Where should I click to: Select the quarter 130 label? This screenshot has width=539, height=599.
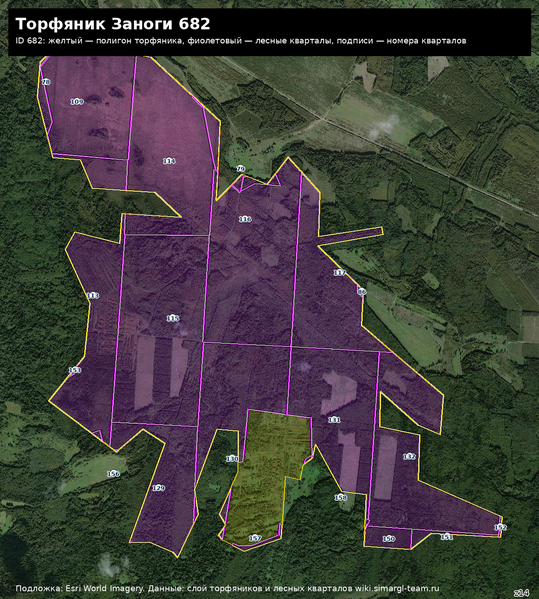[x=232, y=458]
